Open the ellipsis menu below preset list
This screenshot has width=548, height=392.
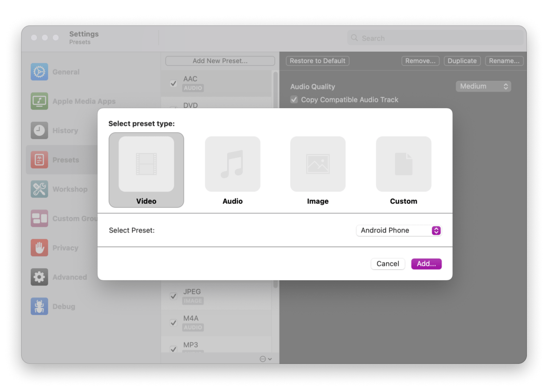[x=265, y=359]
